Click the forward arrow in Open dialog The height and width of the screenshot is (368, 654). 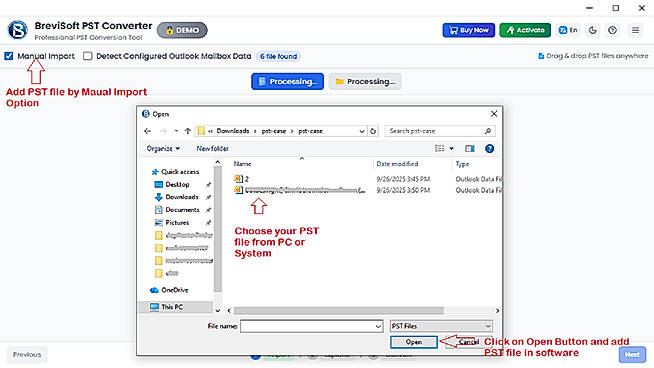pos(163,131)
